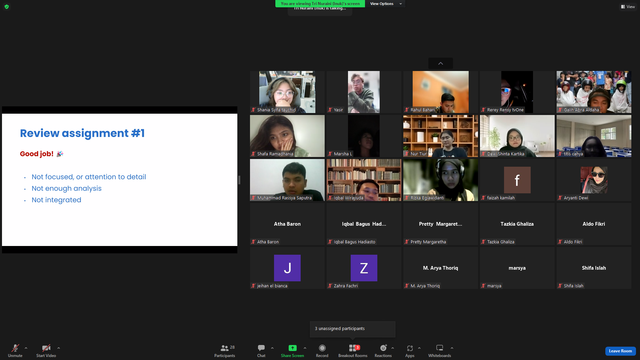640x360 pixels.
Task: Click the 'Not enough analysis' bullet on the slide
Action: pos(67,189)
